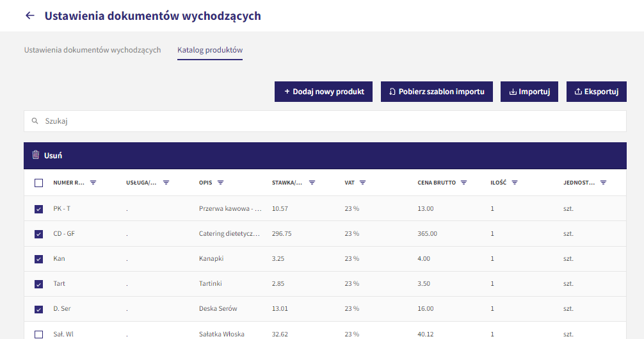
Task: Open filter for OPIS column
Action: point(221,183)
